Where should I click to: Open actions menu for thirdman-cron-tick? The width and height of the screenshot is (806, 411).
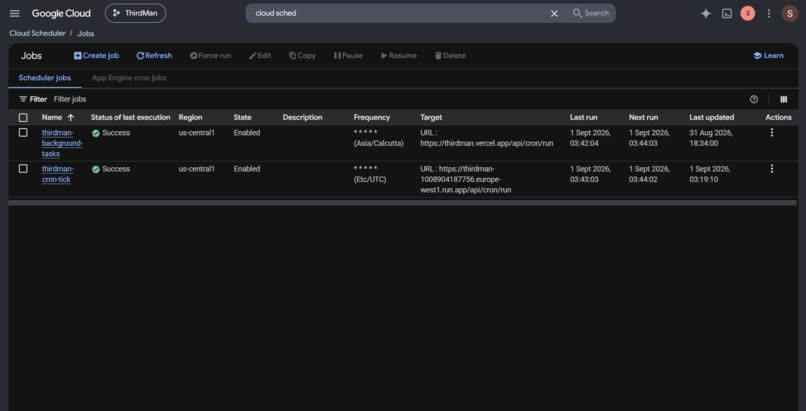click(x=771, y=169)
